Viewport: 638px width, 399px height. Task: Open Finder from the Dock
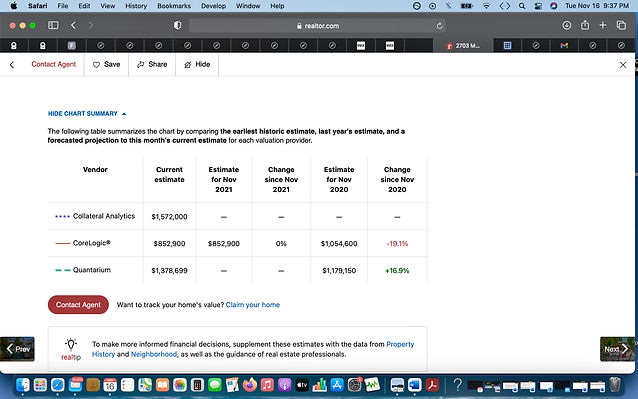pyautogui.click(x=23, y=384)
